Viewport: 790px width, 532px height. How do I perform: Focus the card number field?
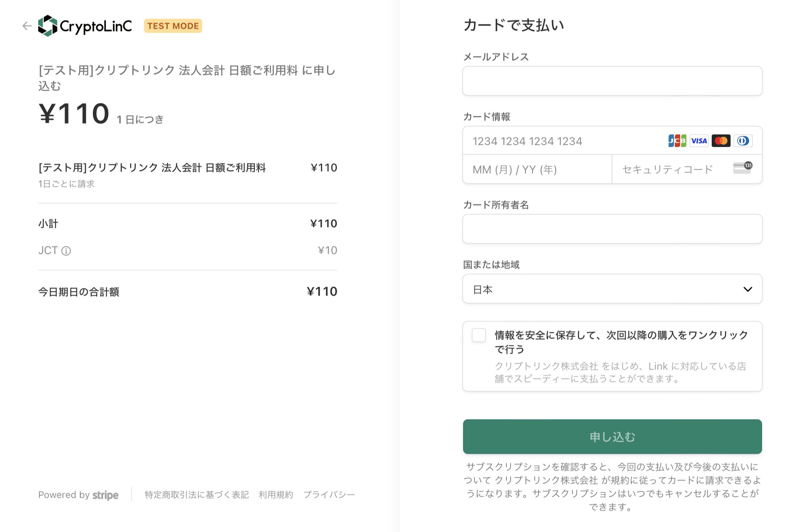tap(613, 141)
